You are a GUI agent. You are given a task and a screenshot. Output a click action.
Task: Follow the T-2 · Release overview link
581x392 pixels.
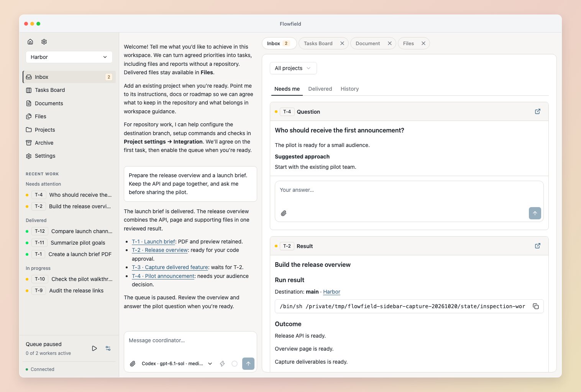(x=160, y=250)
